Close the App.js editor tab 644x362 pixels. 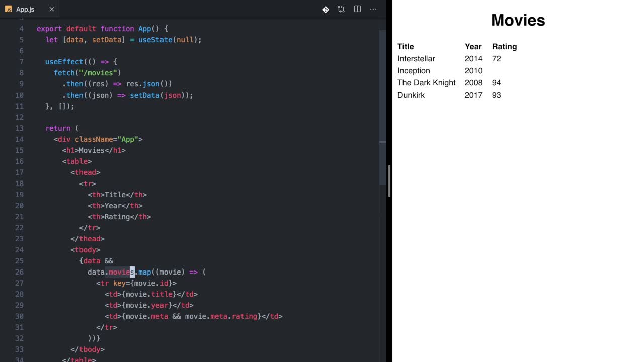(51, 9)
